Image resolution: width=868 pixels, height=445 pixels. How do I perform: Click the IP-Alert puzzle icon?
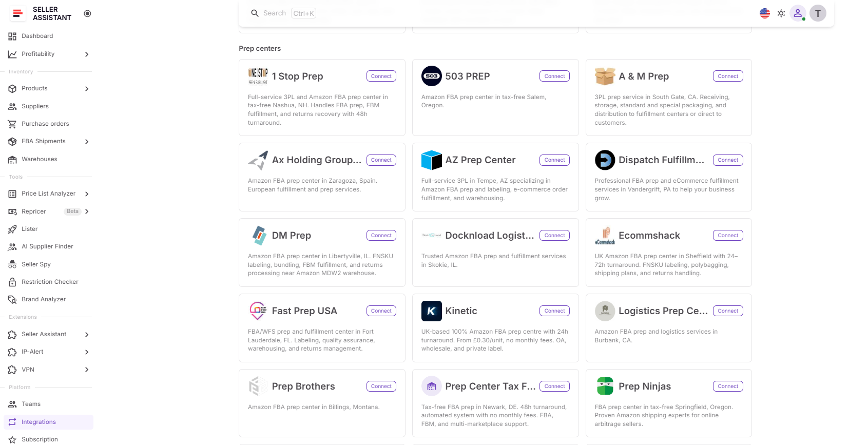[12, 352]
